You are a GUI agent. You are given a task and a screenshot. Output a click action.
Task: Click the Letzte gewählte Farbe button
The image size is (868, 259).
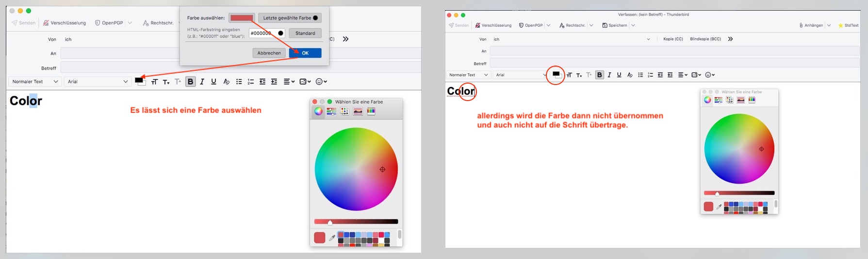click(x=290, y=18)
